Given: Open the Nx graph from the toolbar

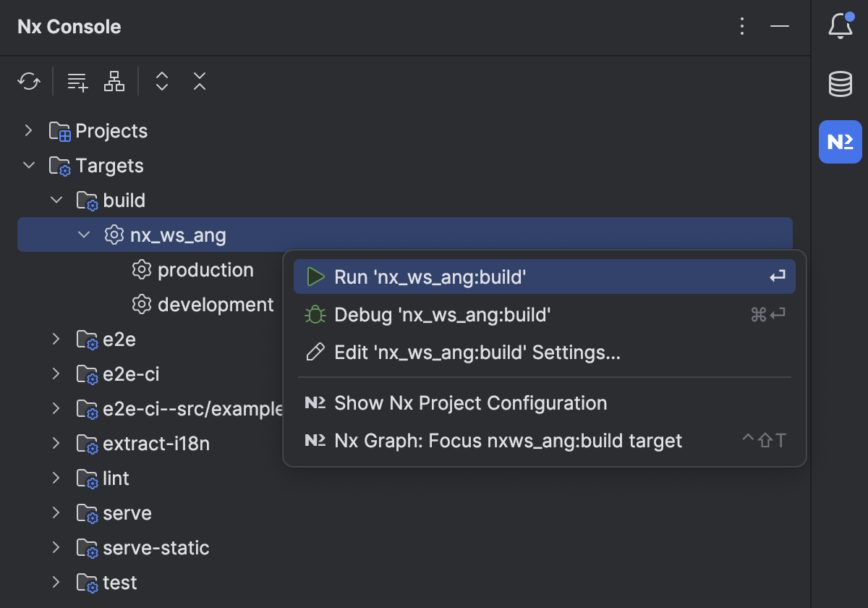Looking at the screenshot, I should [114, 81].
